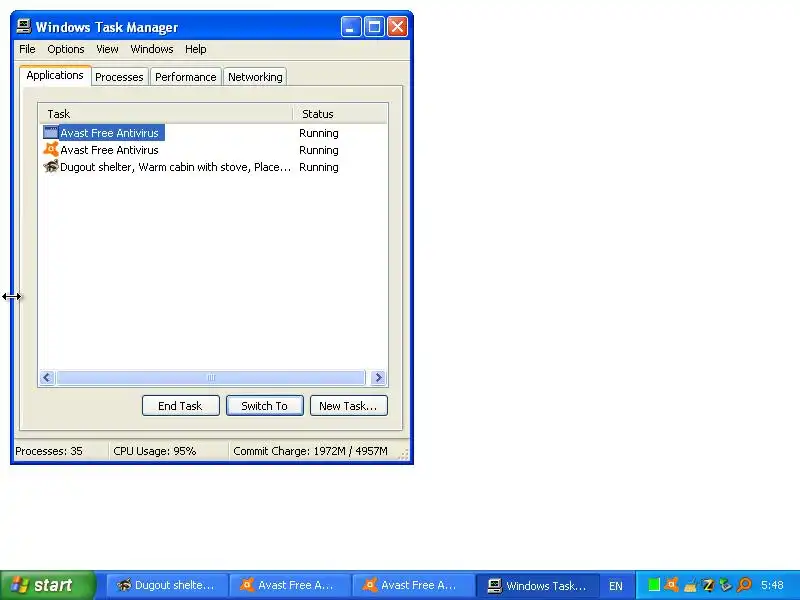This screenshot has height=600, width=800.
Task: Activate the second Avast Free taskbar button
Action: click(412, 585)
